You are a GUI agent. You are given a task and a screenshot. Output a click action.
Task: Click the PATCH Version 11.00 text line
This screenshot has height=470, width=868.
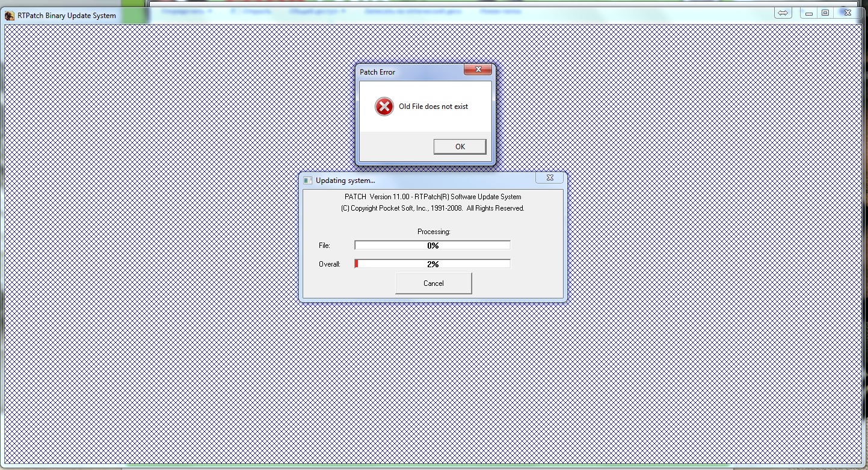pos(432,197)
